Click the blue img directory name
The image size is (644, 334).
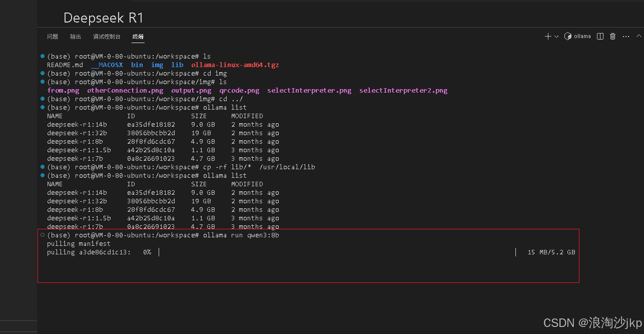point(157,65)
